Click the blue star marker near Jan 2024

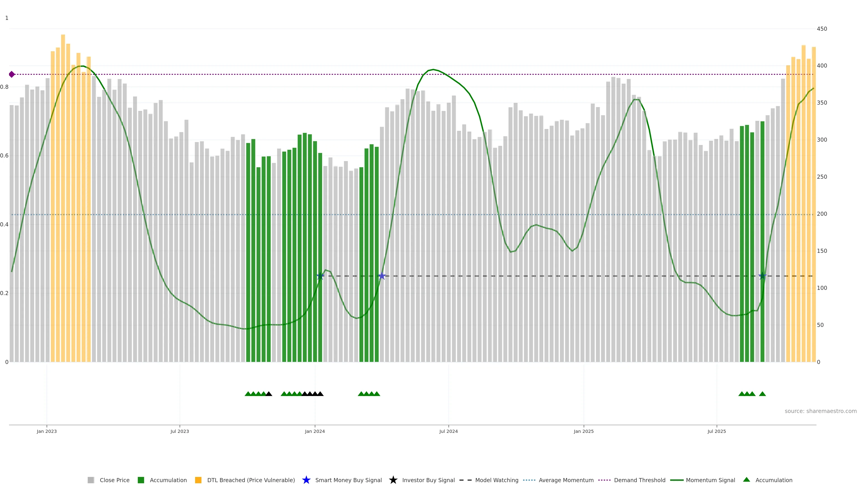point(321,276)
